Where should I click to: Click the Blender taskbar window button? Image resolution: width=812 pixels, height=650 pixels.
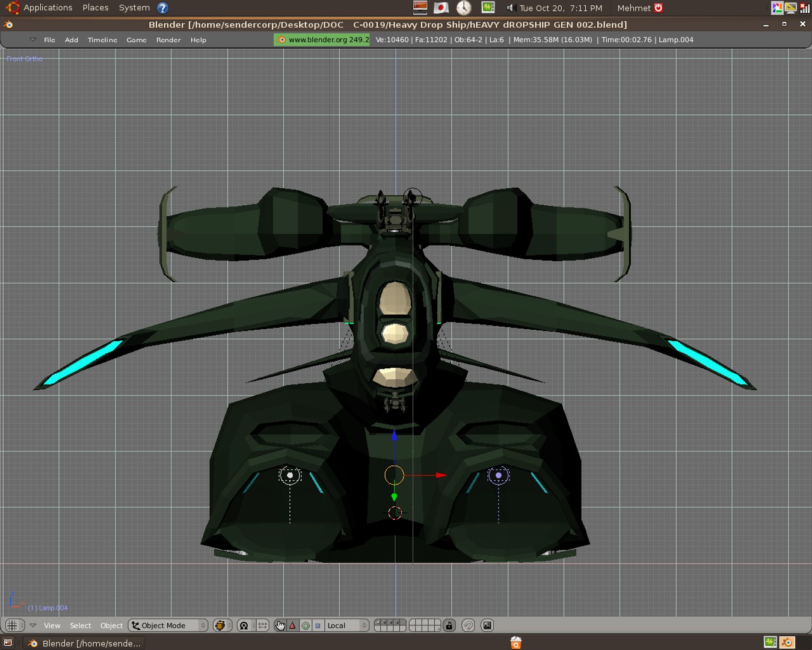pos(85,643)
